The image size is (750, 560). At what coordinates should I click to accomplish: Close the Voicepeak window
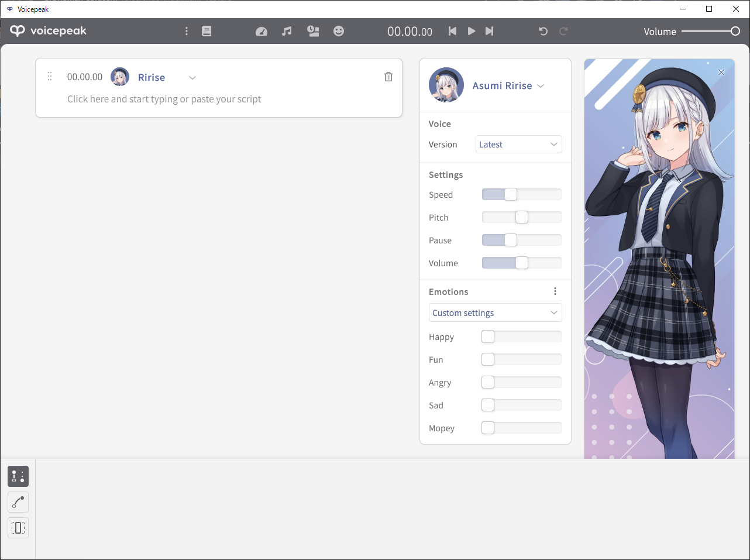(736, 9)
